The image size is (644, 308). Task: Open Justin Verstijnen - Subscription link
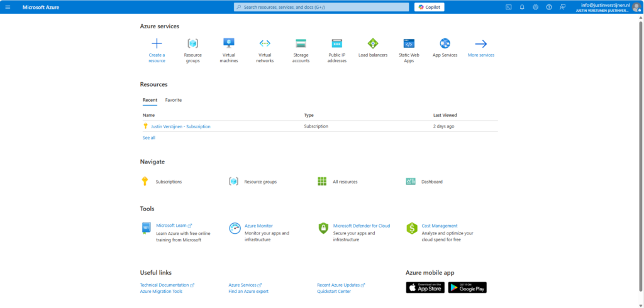(x=180, y=126)
